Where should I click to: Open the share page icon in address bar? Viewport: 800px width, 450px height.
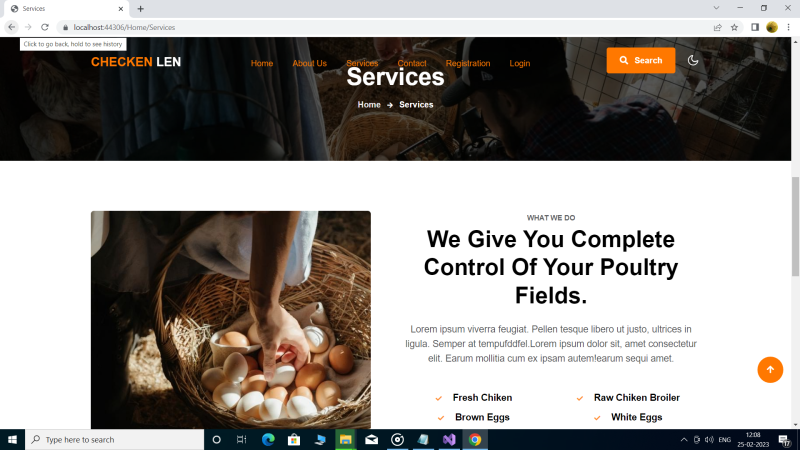pyautogui.click(x=717, y=28)
